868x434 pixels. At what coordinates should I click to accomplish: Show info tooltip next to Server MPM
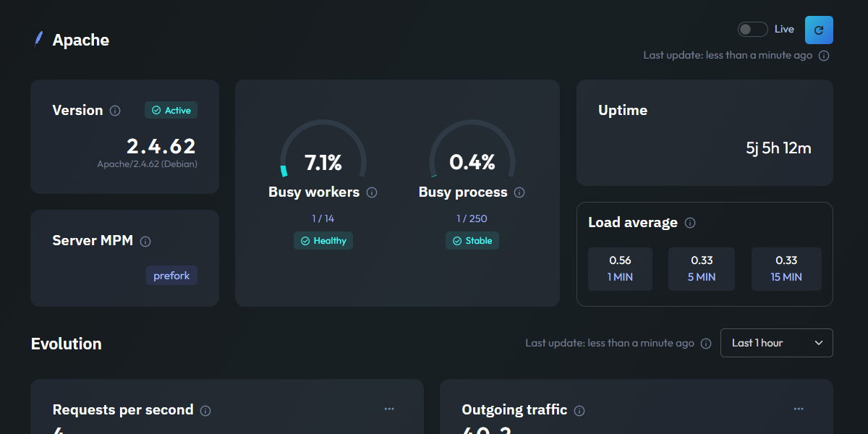(x=145, y=242)
